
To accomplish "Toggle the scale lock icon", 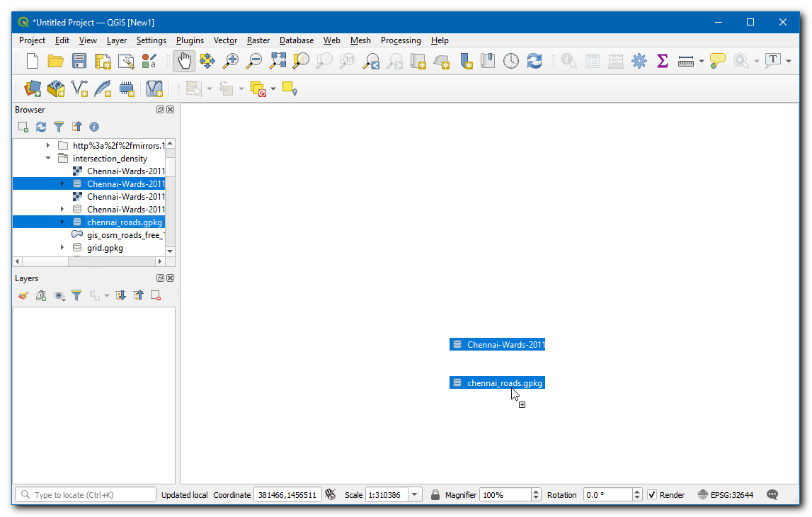I will tap(435, 495).
